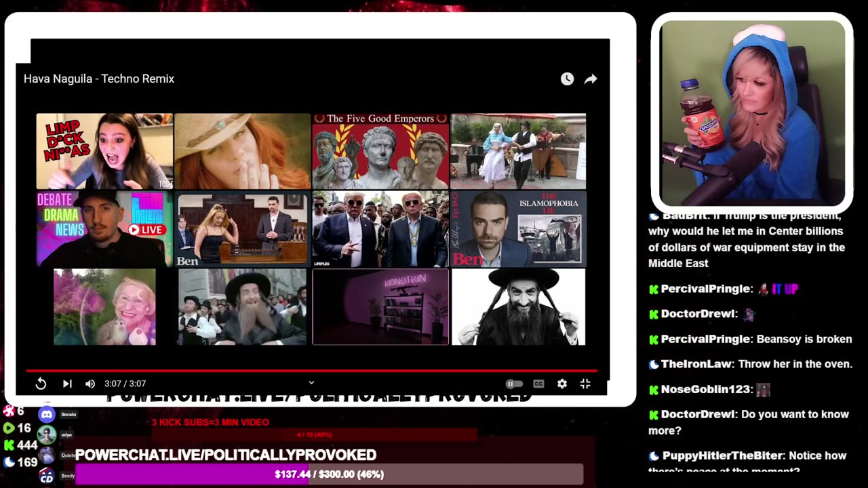Exit full screen mode icon

(x=585, y=384)
